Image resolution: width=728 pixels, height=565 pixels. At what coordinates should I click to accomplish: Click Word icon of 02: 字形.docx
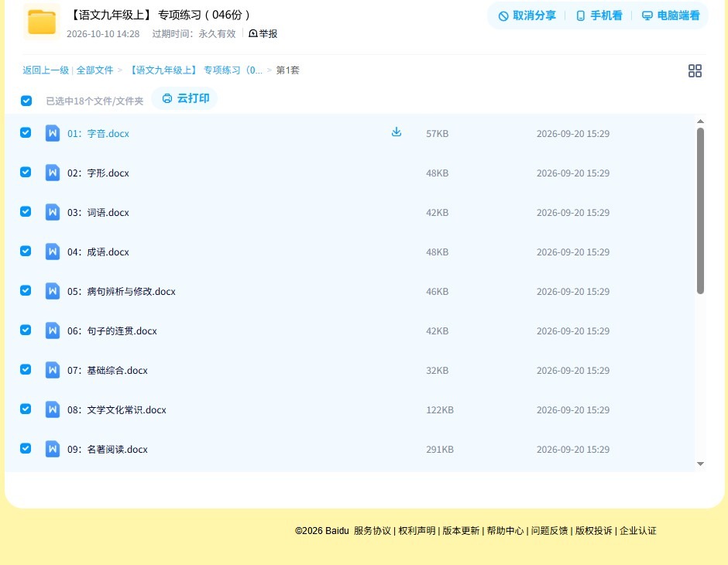click(x=53, y=173)
